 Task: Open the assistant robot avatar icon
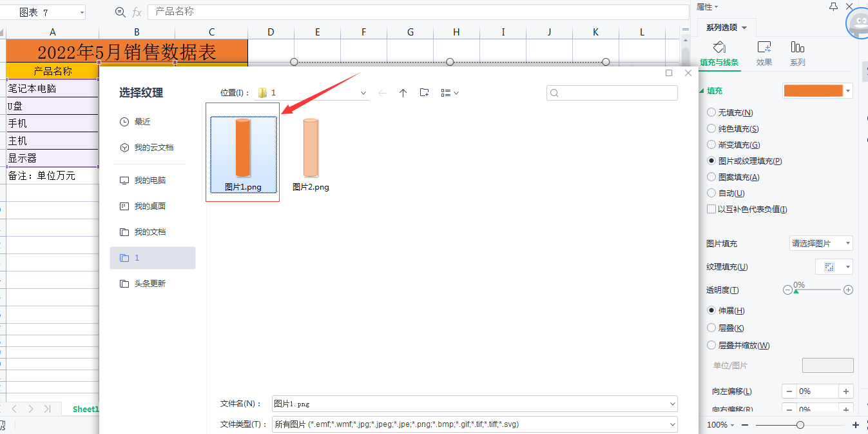coord(858,23)
